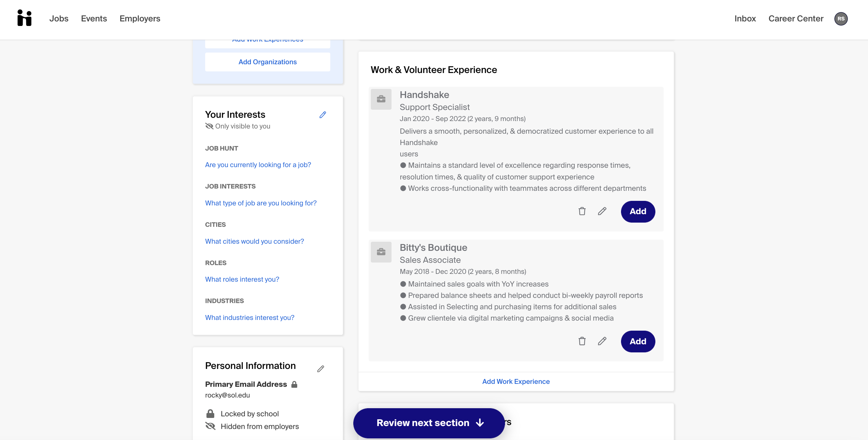
Task: Open the Inbox
Action: click(745, 18)
